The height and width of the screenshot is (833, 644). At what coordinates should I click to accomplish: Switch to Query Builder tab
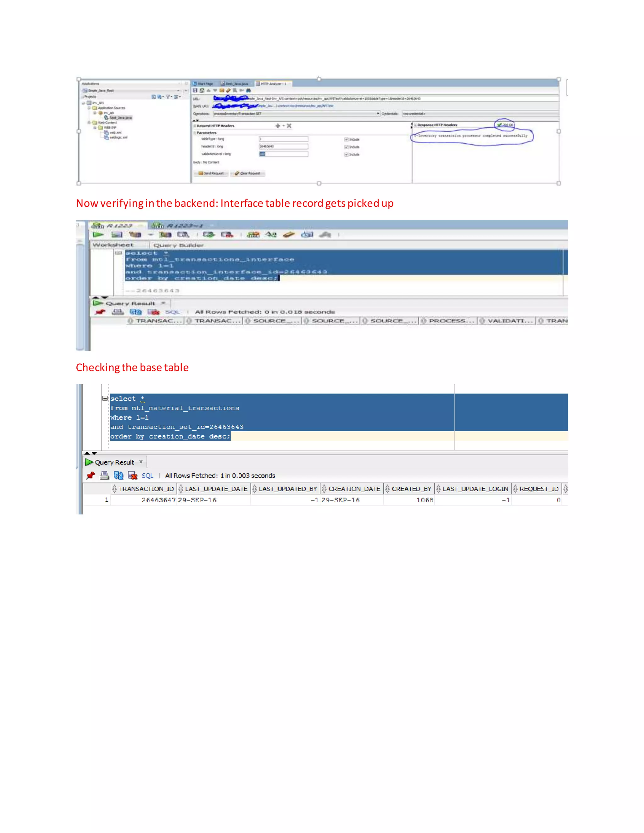pos(178,245)
